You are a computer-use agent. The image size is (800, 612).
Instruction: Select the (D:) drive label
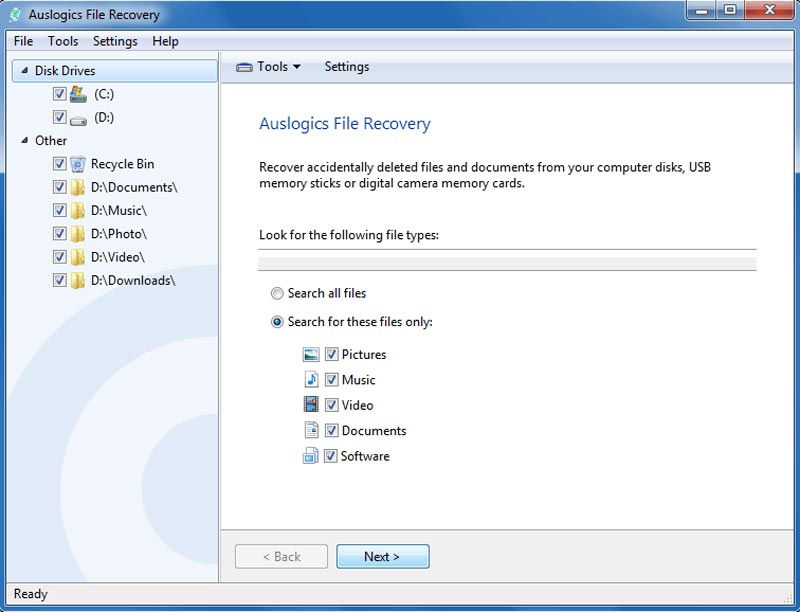pyautogui.click(x=104, y=118)
